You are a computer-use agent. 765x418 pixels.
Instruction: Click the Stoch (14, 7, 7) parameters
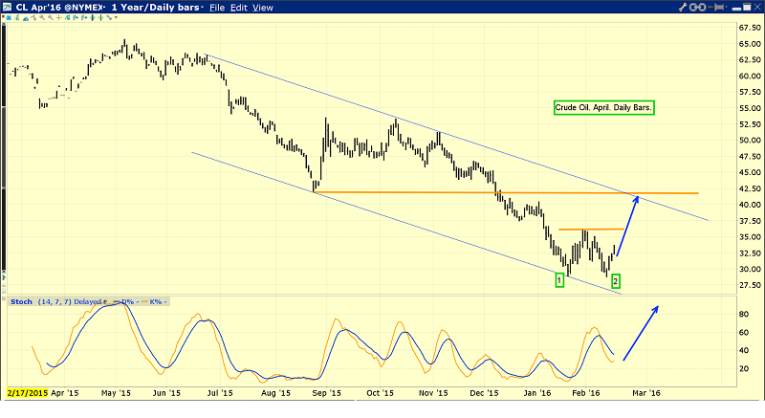[x=55, y=299]
